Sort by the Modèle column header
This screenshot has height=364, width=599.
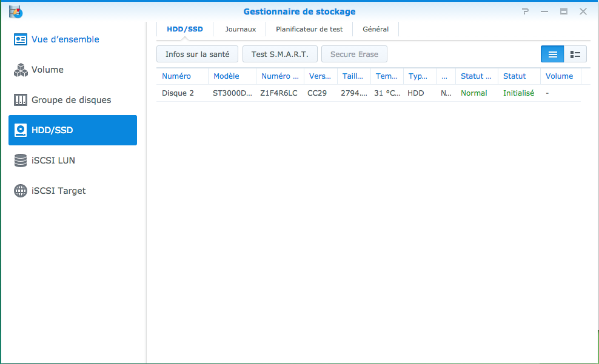[x=226, y=76]
